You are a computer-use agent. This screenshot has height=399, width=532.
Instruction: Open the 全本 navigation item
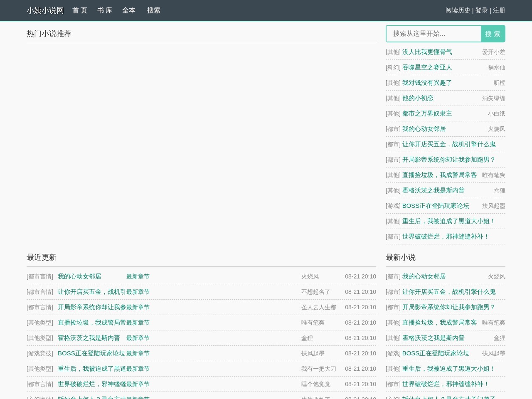pyautogui.click(x=129, y=10)
